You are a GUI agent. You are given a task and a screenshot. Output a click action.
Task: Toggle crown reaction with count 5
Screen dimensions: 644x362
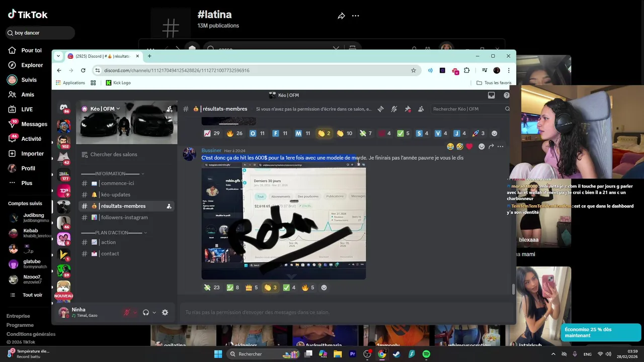coord(252,288)
